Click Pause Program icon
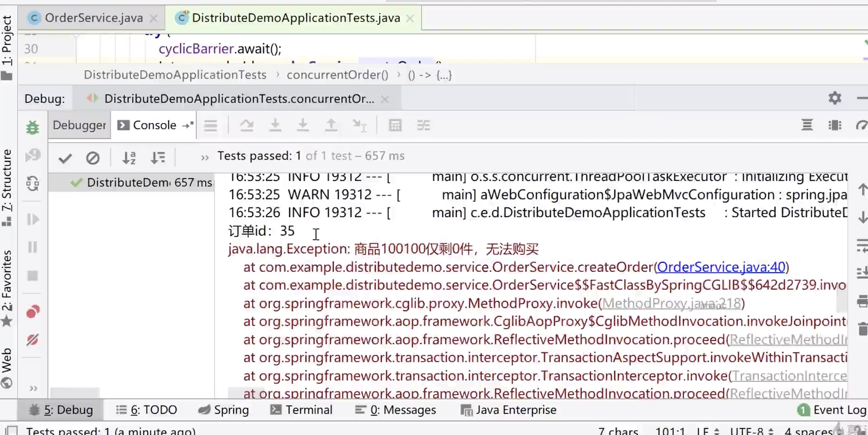 (33, 247)
